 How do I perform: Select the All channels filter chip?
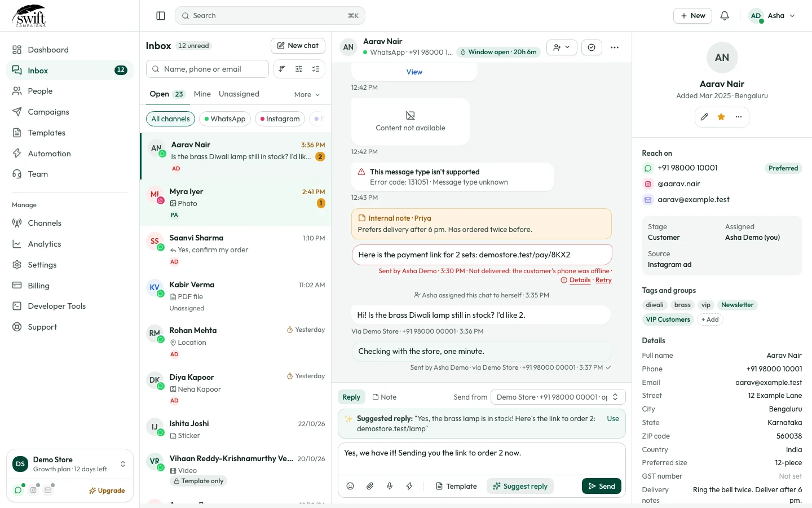point(170,119)
